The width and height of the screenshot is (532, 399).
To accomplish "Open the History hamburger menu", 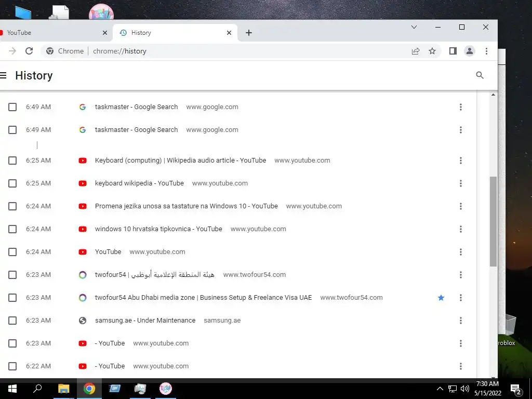I will [x=4, y=75].
